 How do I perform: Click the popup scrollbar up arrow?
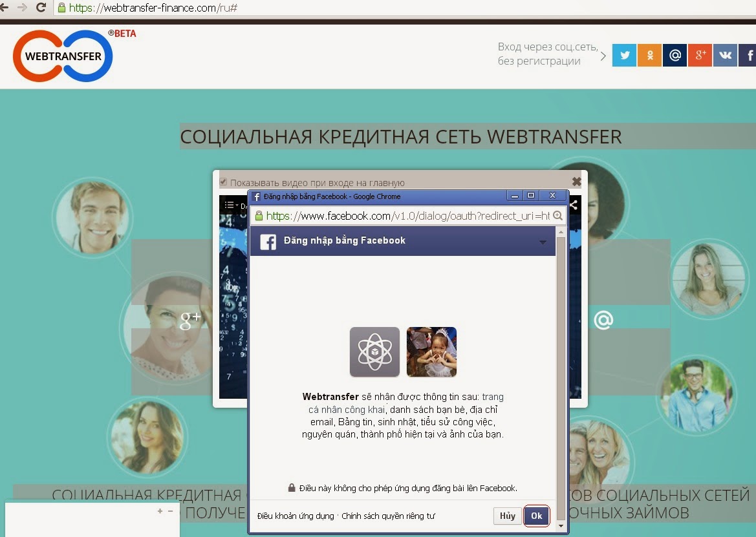click(561, 232)
